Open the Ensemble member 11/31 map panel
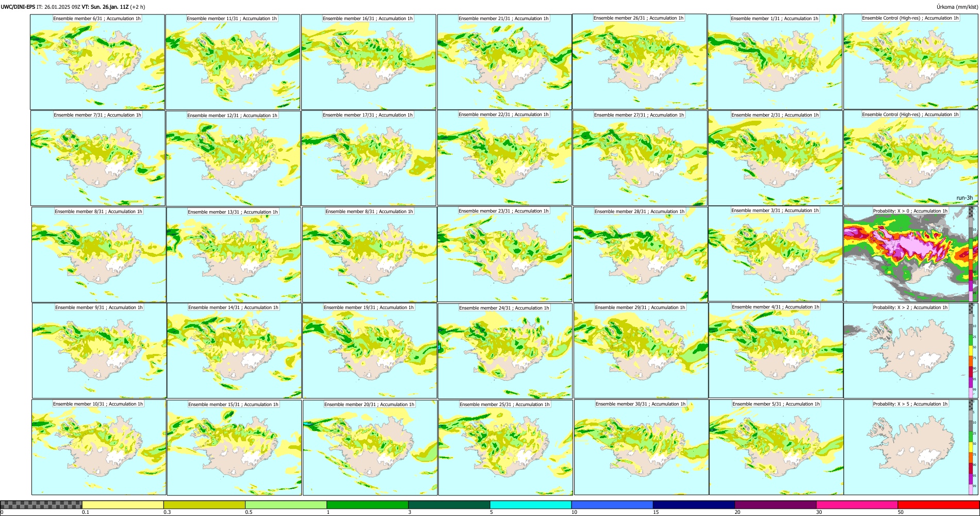The image size is (980, 516). tap(233, 62)
